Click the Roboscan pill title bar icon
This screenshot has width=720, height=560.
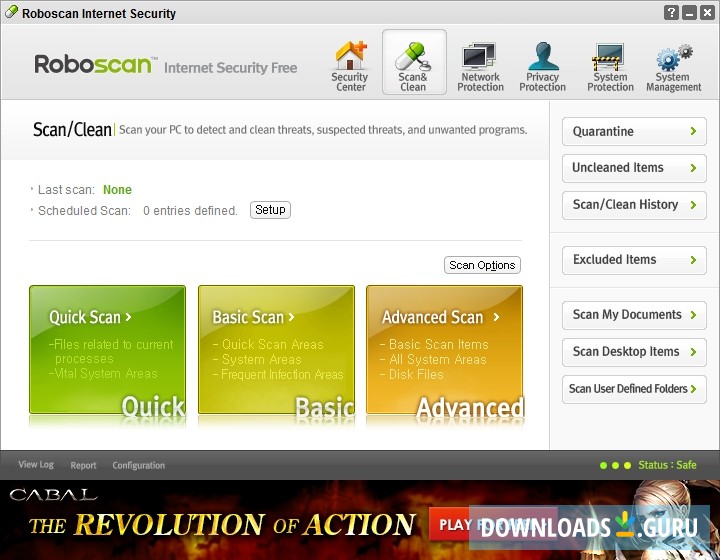(11, 12)
